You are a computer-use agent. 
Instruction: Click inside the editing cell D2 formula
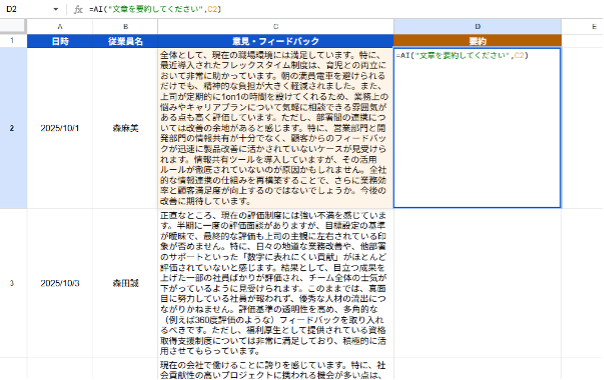tap(477, 128)
